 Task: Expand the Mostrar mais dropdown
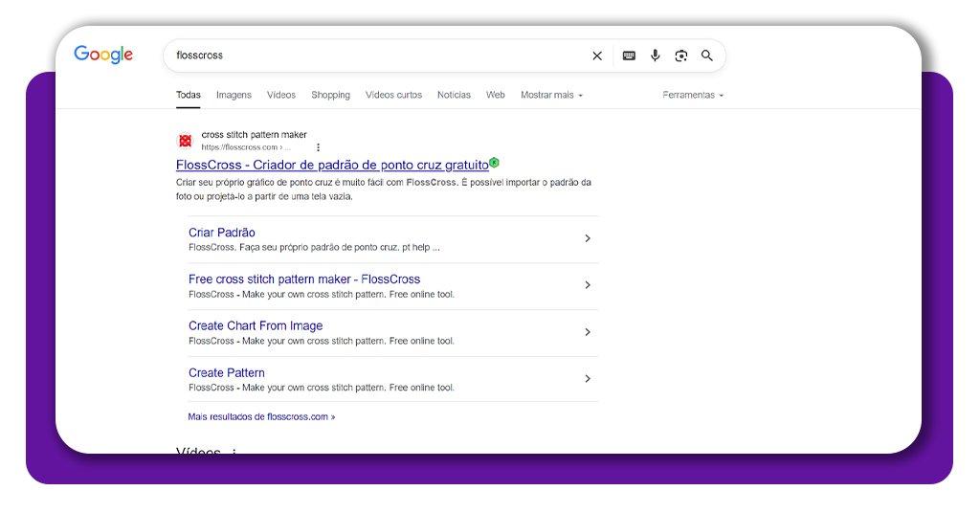[x=551, y=95]
